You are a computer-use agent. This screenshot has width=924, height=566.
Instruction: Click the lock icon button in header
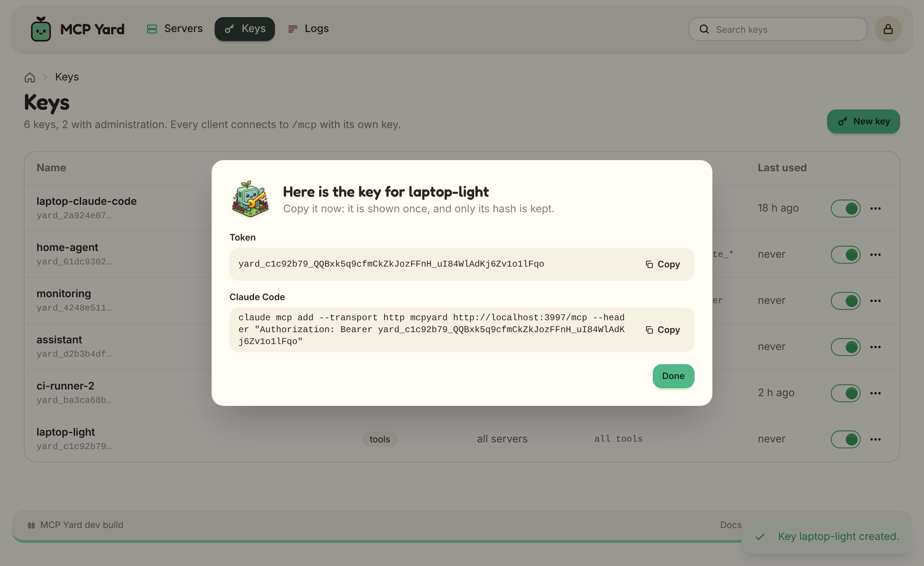pos(888,29)
